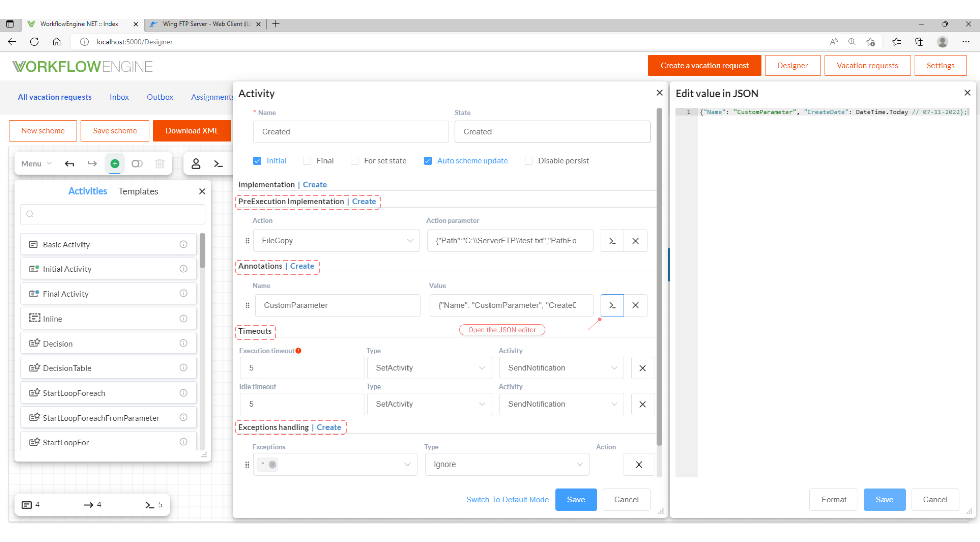
Task: Toggle Auto scheme update checkbox
Action: [x=428, y=161]
